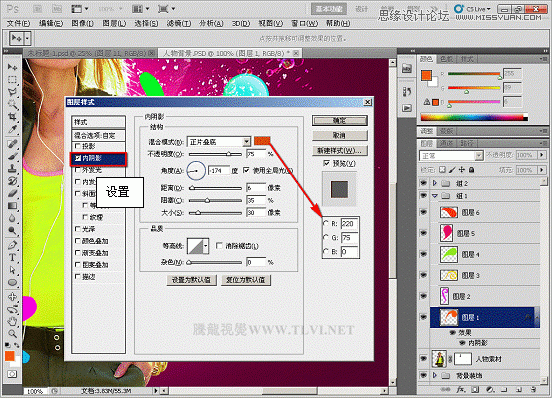Click the 确定 OK button
Screen dimensions: 552x398
click(340, 121)
